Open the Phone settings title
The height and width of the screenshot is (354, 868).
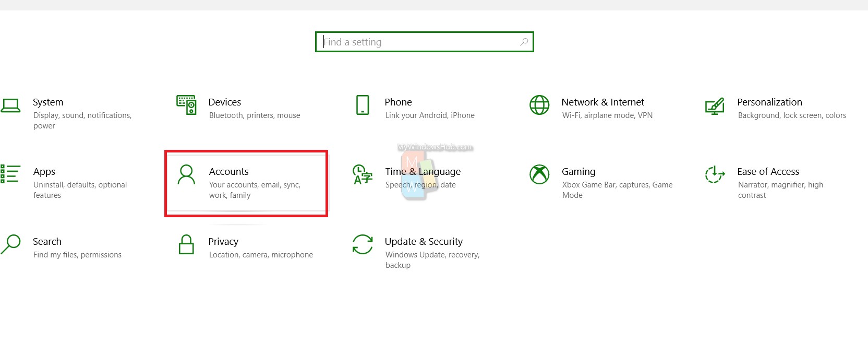pyautogui.click(x=399, y=102)
